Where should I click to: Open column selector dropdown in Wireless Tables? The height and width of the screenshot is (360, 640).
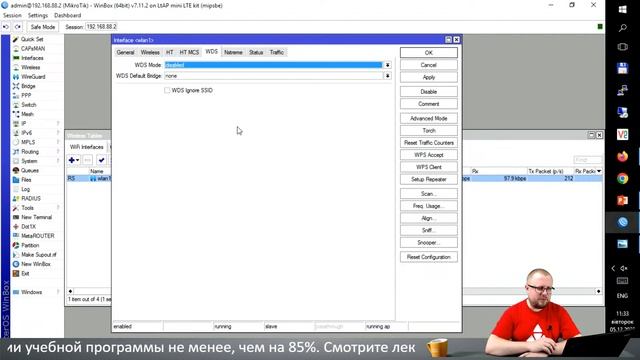(599, 171)
